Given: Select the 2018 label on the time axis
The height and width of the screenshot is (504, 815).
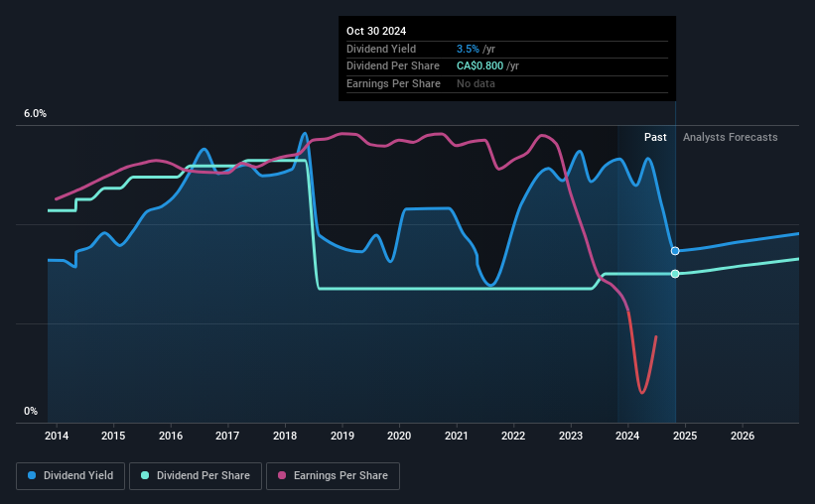Looking at the screenshot, I should [x=285, y=436].
